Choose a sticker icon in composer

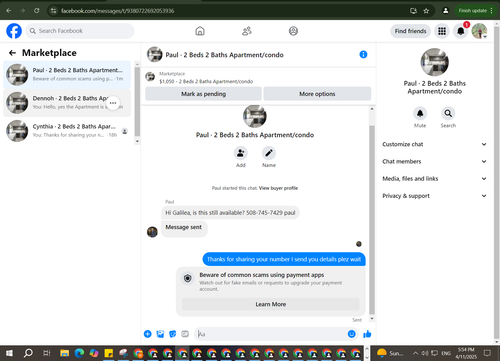pyautogui.click(x=173, y=334)
